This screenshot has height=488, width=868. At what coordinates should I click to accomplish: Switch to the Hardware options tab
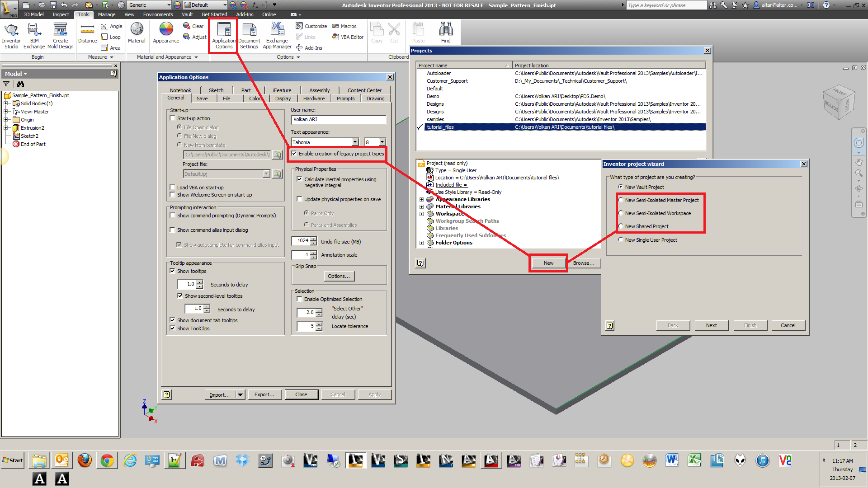tap(314, 99)
